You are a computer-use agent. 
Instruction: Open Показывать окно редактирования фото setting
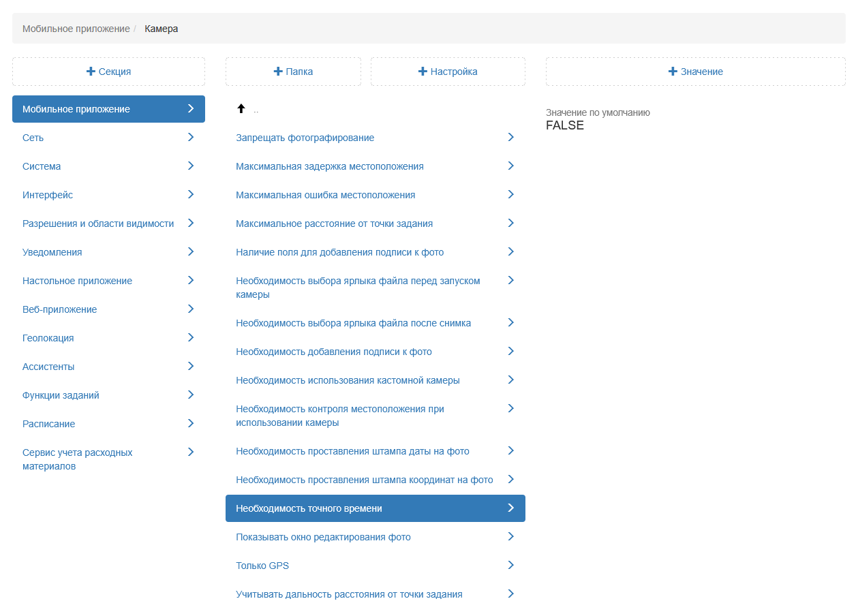point(323,537)
